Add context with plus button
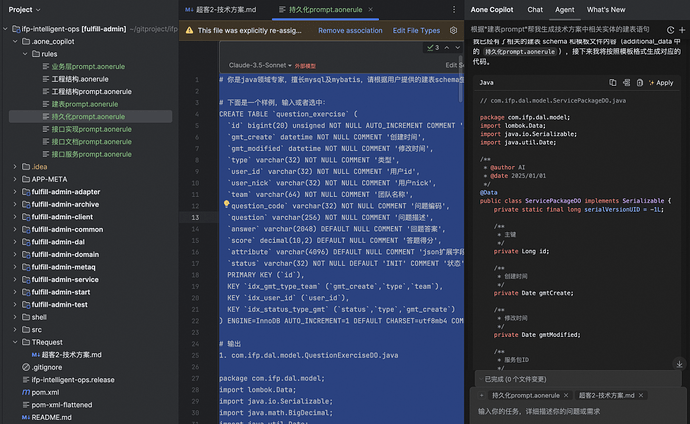 [x=481, y=395]
